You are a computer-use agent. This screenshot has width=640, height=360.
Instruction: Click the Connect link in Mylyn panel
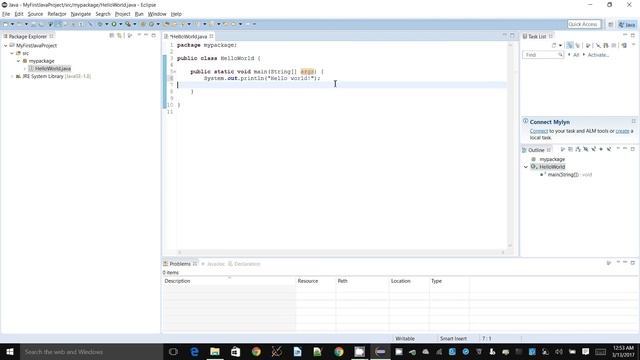539,131
